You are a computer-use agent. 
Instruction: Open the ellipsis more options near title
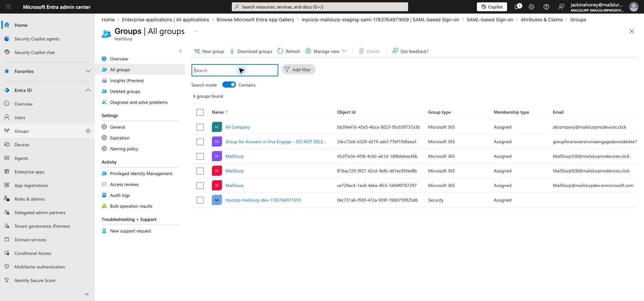coord(195,31)
